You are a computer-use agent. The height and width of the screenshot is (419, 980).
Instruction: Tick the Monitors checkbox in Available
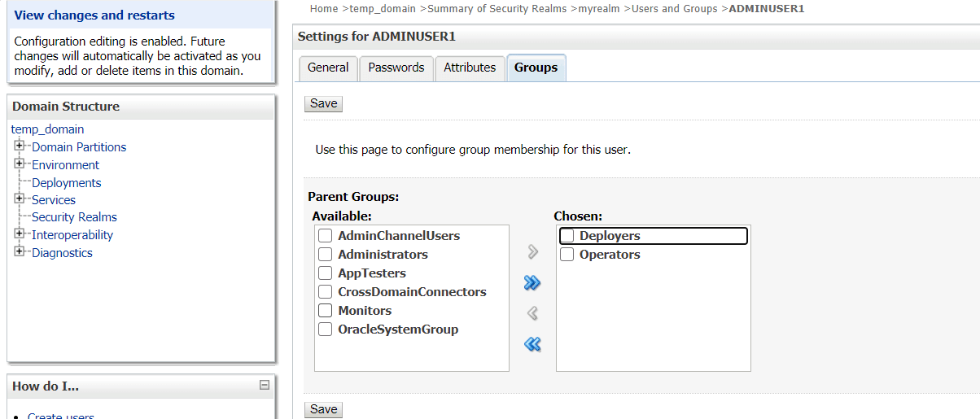pos(326,311)
